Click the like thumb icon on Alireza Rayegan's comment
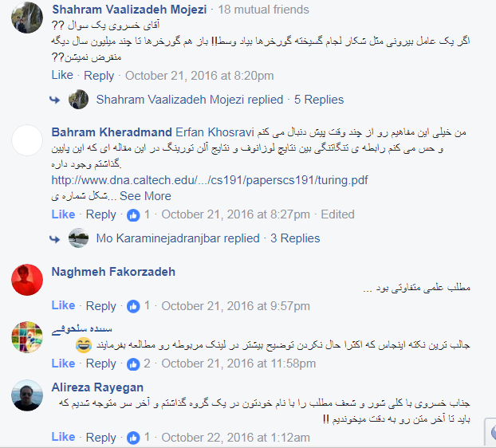This screenshot has height=448, width=496. (x=133, y=438)
